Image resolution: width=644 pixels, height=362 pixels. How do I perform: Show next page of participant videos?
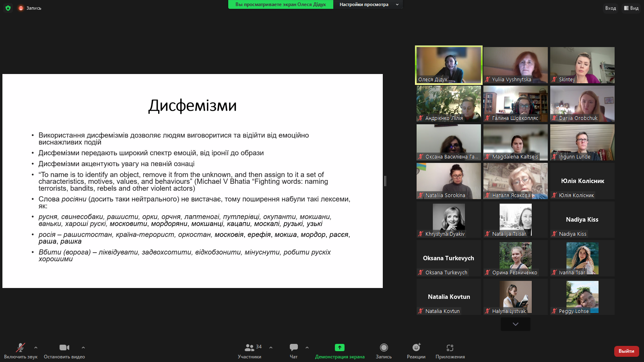pos(515,324)
